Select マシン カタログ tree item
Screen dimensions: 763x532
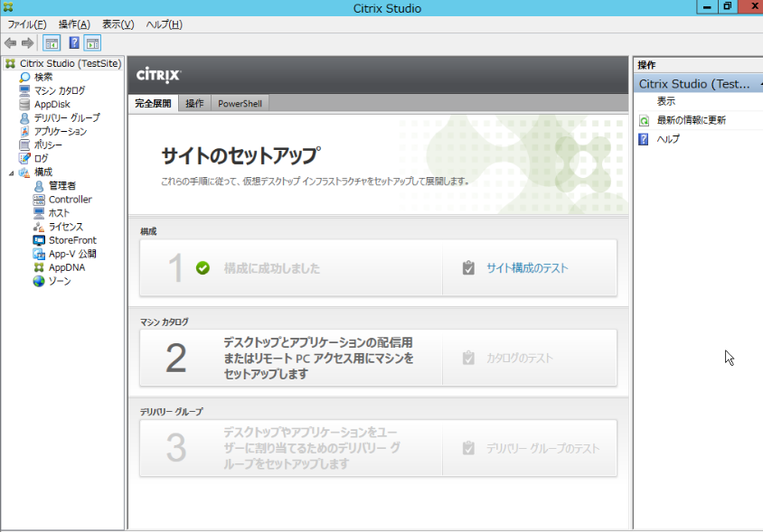60,90
